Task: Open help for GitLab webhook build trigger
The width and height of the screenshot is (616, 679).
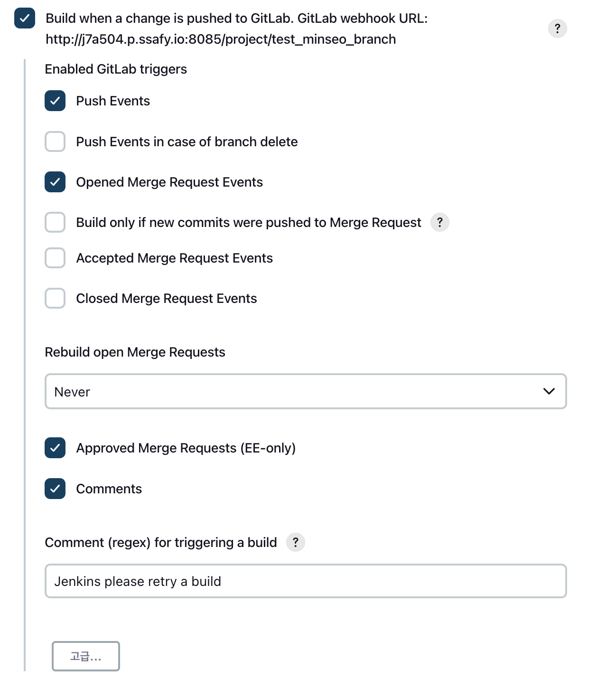Action: [x=557, y=28]
